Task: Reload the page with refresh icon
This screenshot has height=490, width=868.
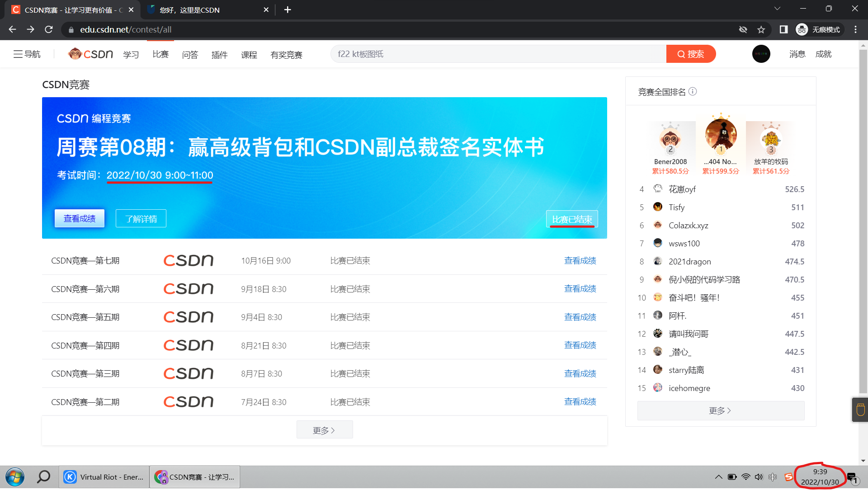Action: click(x=49, y=30)
